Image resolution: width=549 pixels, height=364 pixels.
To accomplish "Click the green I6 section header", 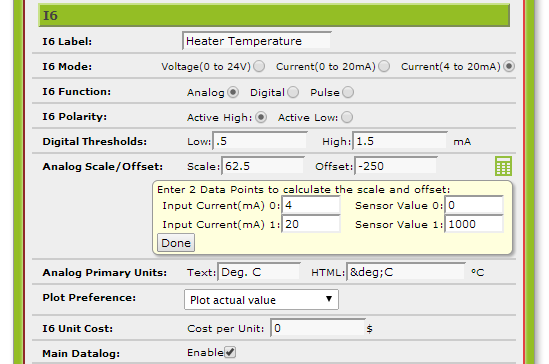I will pyautogui.click(x=274, y=15).
